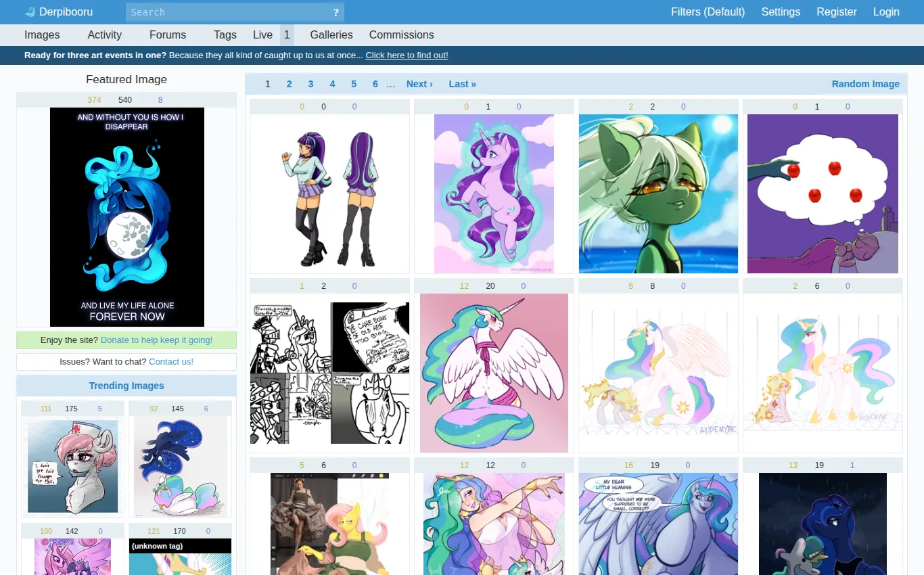Load a Random Image
This screenshot has width=924, height=575.
(x=866, y=84)
